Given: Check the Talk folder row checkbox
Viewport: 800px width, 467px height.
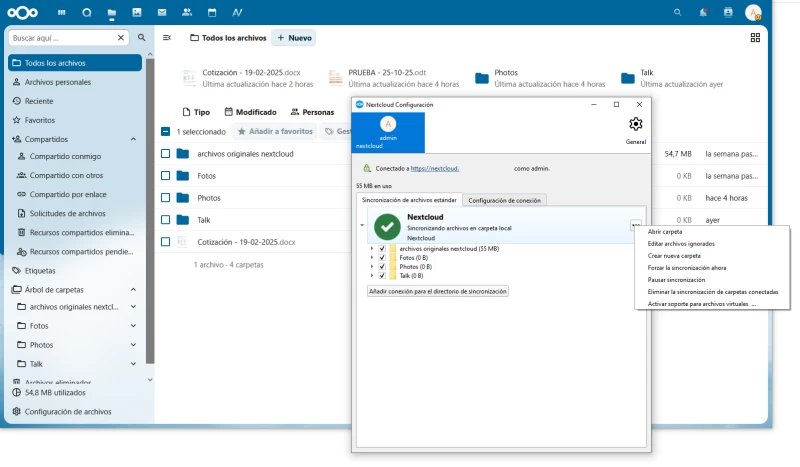Looking at the screenshot, I should tap(165, 219).
